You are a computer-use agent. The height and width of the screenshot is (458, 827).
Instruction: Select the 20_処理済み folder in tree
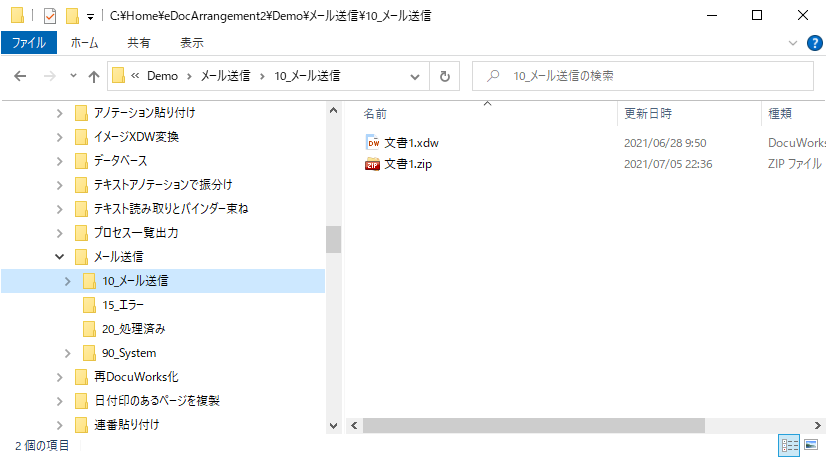(133, 329)
